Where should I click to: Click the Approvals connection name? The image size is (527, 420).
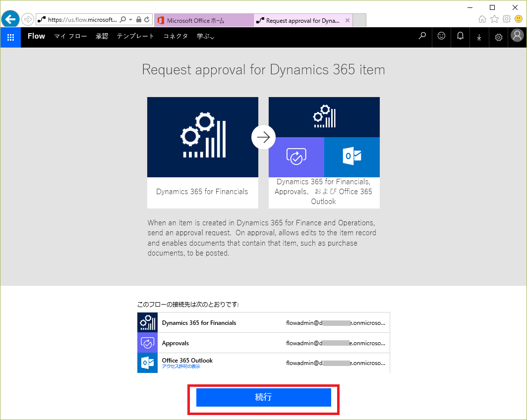(x=176, y=343)
